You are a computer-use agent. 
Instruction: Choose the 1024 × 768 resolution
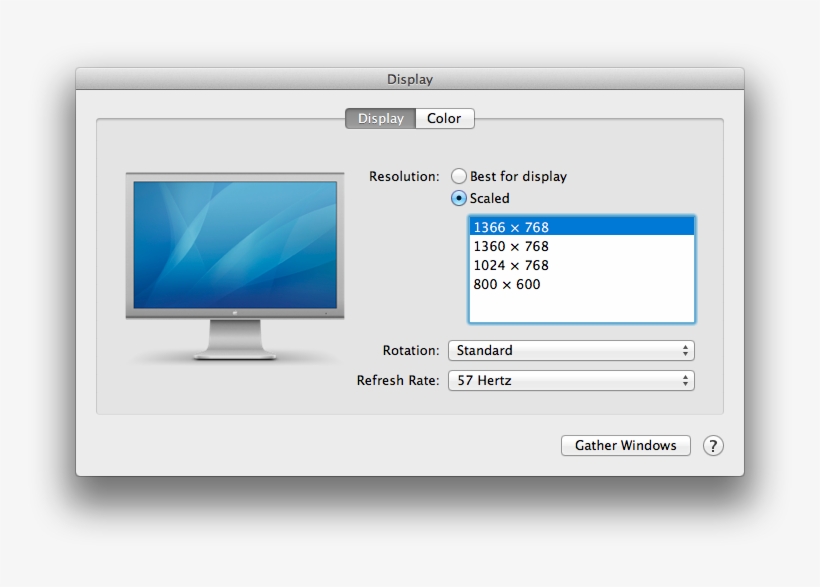click(512, 265)
